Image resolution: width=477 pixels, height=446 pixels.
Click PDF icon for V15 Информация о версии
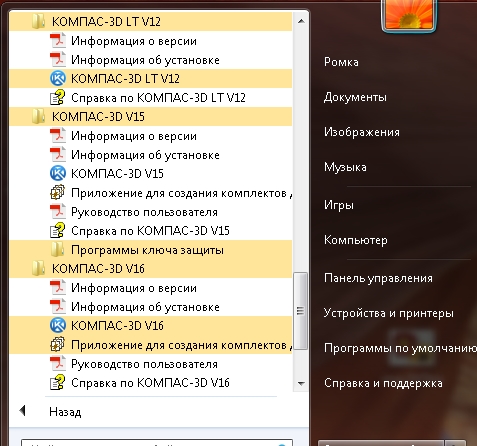coord(58,136)
